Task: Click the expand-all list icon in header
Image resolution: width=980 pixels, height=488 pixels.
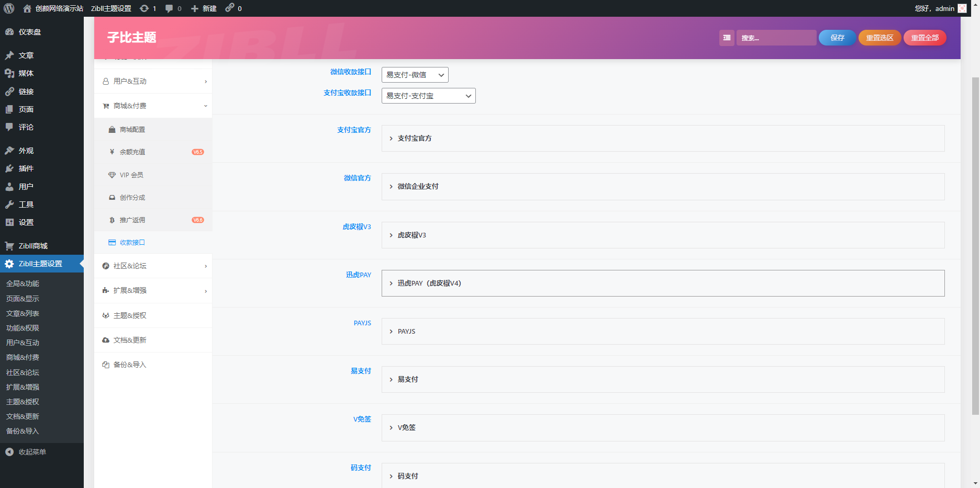Action: pyautogui.click(x=727, y=38)
